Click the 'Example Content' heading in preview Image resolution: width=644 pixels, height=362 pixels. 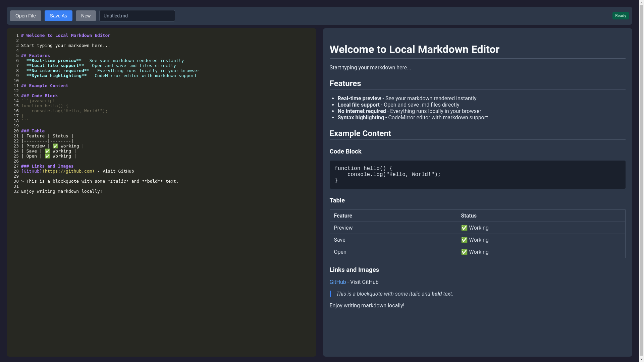(360, 133)
